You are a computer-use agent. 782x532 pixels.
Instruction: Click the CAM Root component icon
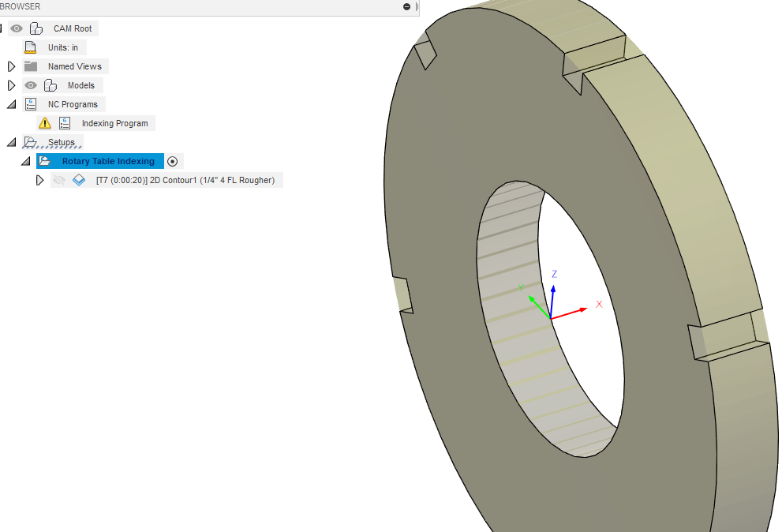point(36,28)
